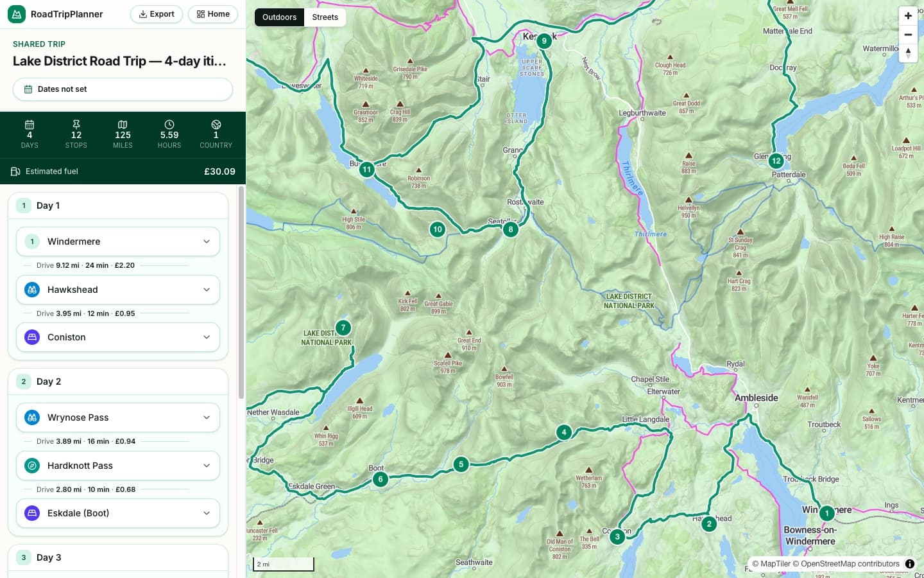Screen dimensions: 924x578
Task: Click map marker 2 at Hawkshead
Action: pos(709,524)
